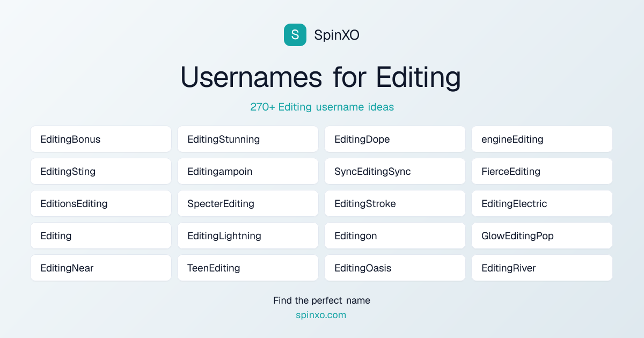Screen dimensions: 644x338
Task: Select the plain Editing username card
Action: pyautogui.click(x=101, y=236)
